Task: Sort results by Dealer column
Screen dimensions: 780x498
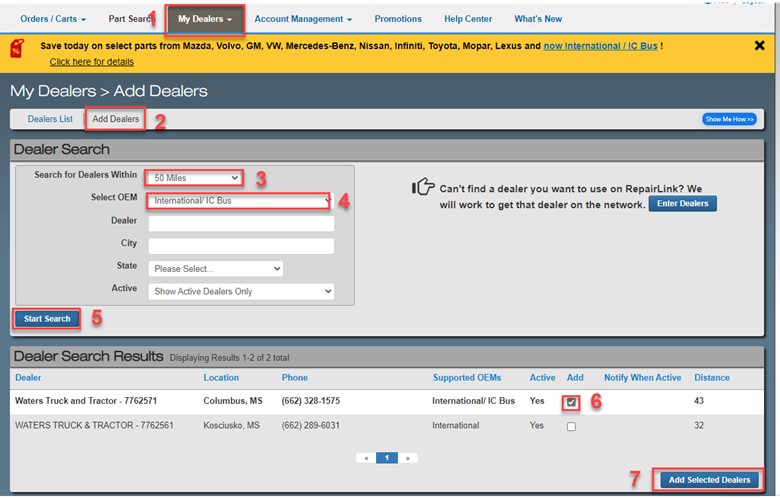Action: tap(28, 378)
